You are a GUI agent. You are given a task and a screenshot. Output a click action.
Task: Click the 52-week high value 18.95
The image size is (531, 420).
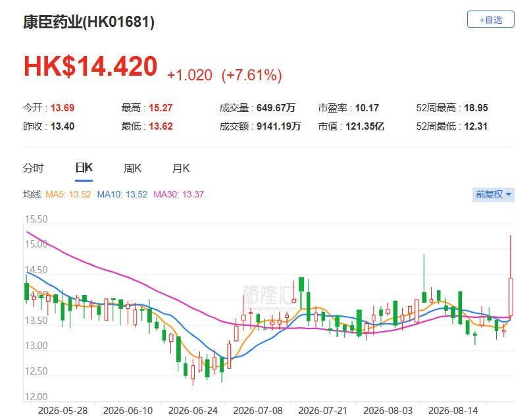click(x=476, y=108)
